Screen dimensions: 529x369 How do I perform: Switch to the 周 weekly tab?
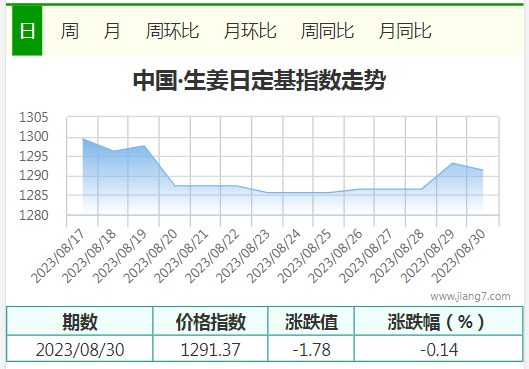click(69, 31)
